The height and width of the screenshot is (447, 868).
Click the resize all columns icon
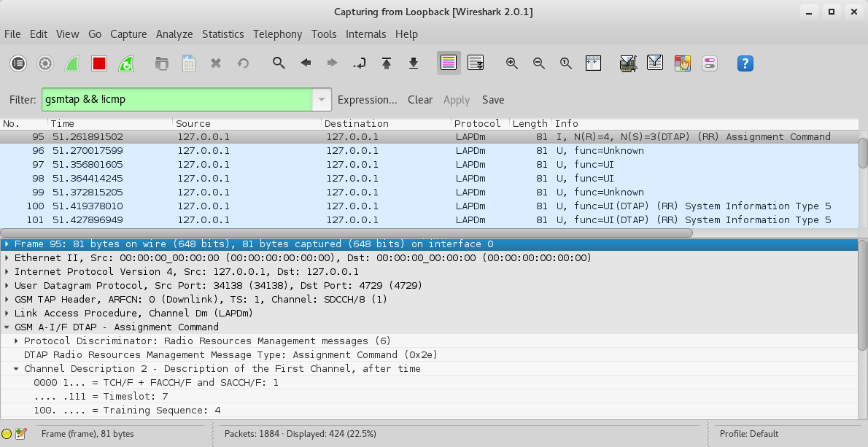(x=593, y=63)
